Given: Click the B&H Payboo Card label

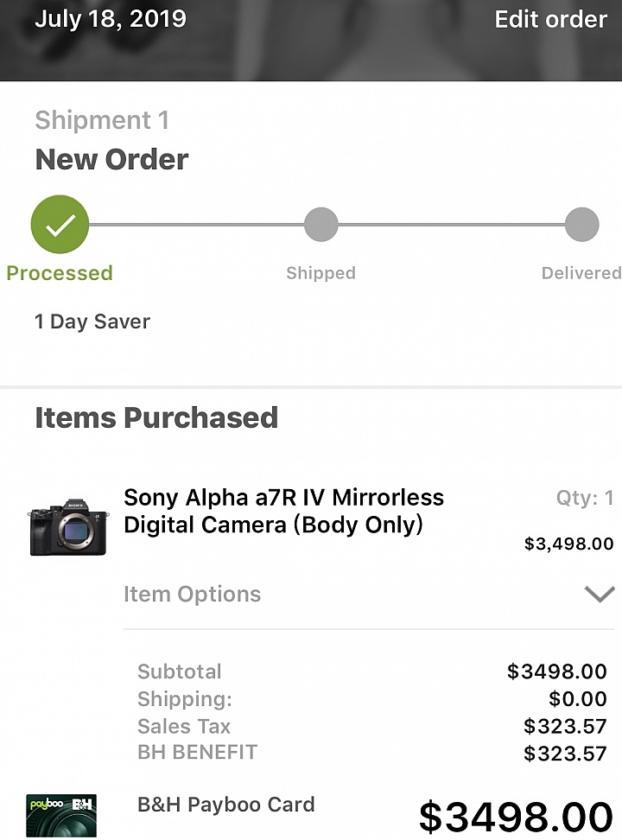Looking at the screenshot, I should pyautogui.click(x=225, y=805).
